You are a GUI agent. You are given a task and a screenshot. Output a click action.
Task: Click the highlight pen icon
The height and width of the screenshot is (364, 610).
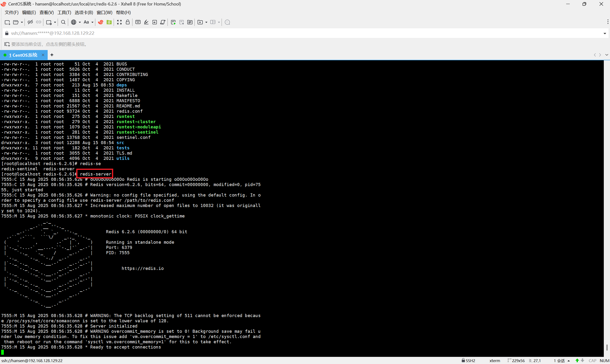point(146,22)
